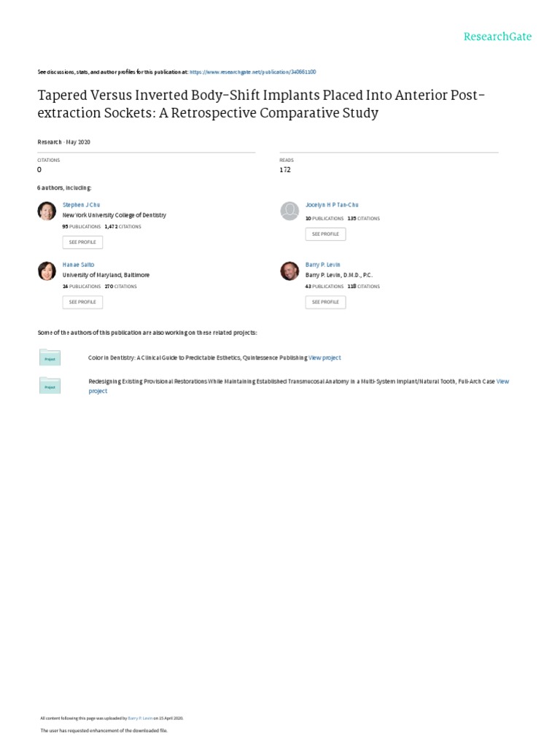Screen dimensions: 560x747
Task: Click Barry P. Levin's profile photo
Action: [289, 271]
